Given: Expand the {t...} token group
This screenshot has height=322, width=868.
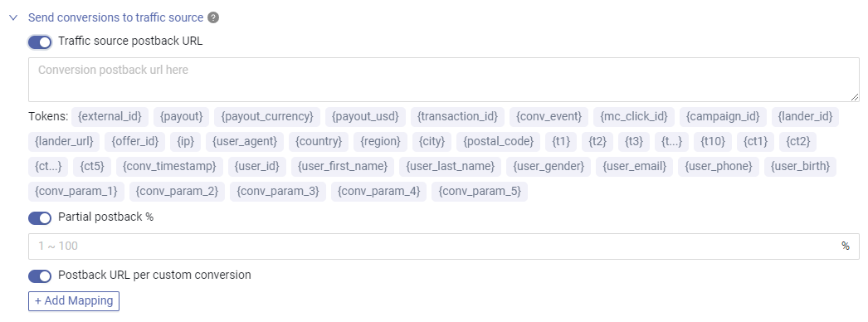Looking at the screenshot, I should [672, 142].
